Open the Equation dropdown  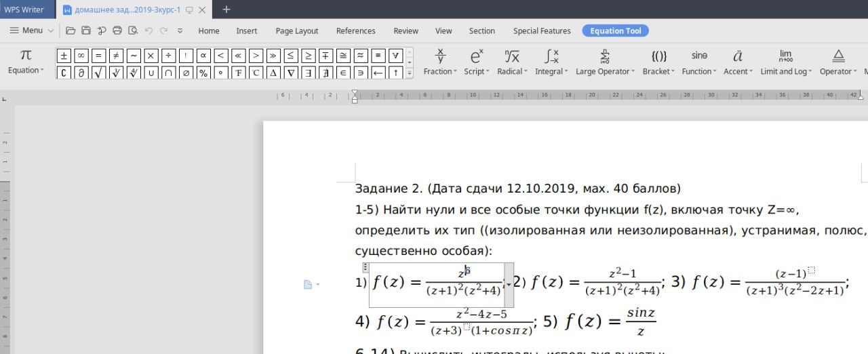click(26, 62)
